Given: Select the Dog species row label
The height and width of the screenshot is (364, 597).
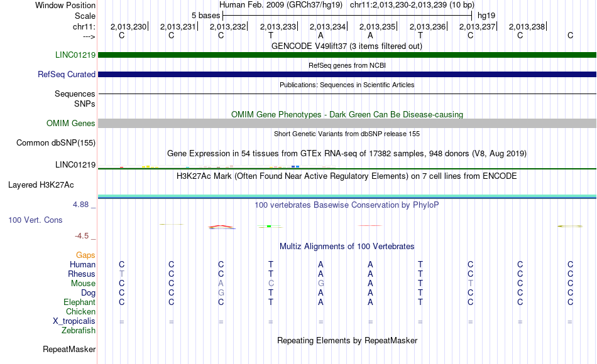Looking at the screenshot, I should [89, 293].
